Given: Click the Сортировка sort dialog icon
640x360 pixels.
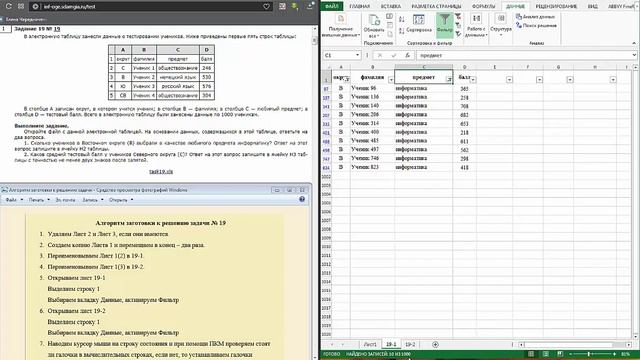Looking at the screenshot, I should pos(419,20).
